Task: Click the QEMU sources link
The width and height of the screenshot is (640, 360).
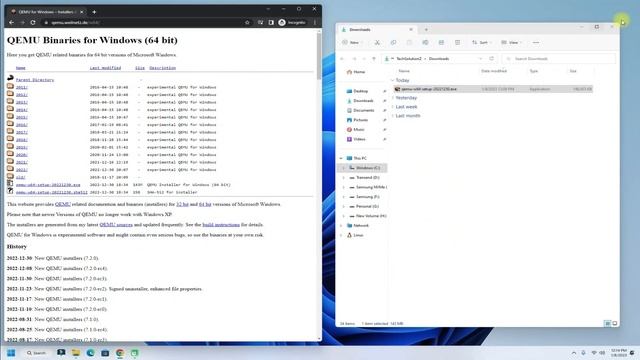Action: [116, 224]
